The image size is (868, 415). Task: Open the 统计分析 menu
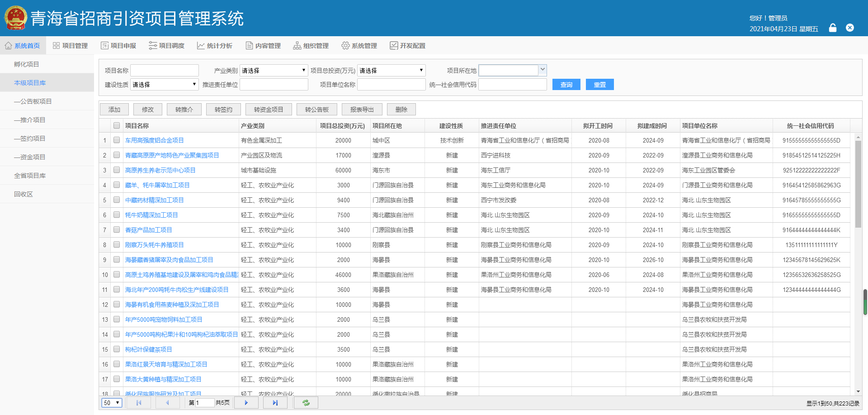pyautogui.click(x=215, y=46)
